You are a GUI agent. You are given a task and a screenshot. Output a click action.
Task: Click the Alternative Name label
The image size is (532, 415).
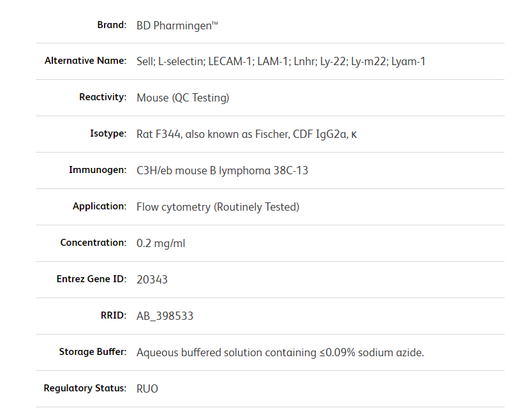[x=85, y=61]
